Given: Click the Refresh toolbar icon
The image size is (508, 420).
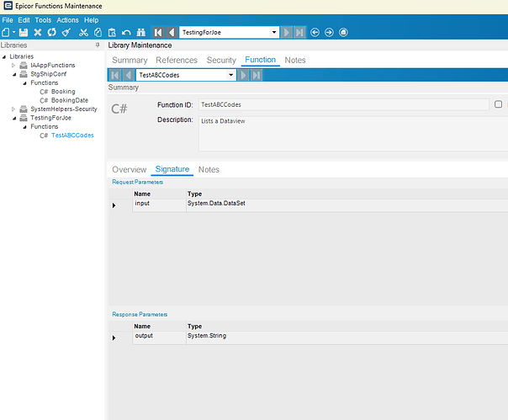Looking at the screenshot, I should (51, 32).
